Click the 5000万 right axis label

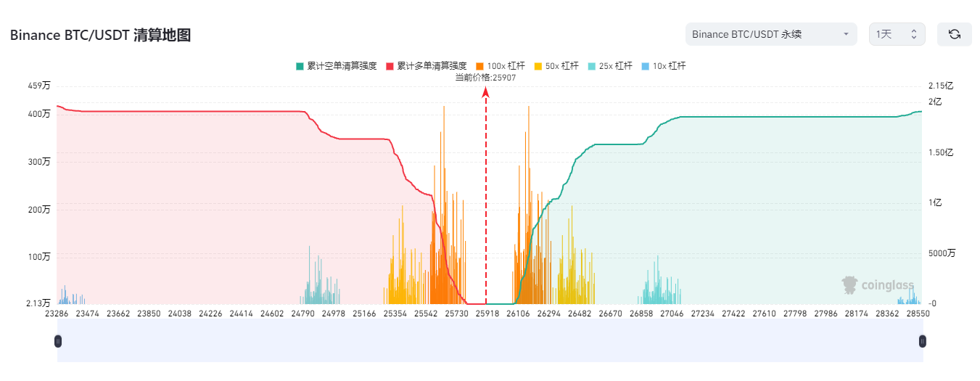[x=942, y=253]
